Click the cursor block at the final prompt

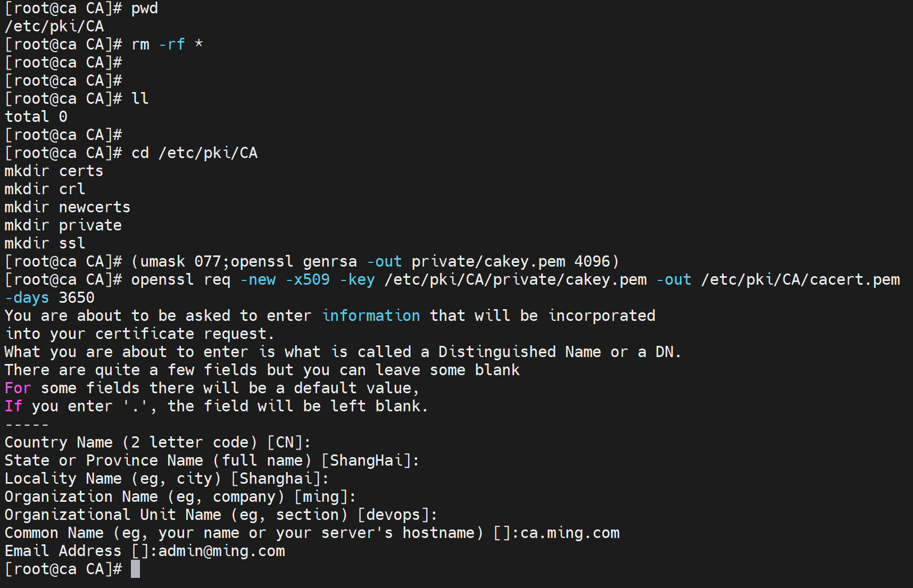136,569
